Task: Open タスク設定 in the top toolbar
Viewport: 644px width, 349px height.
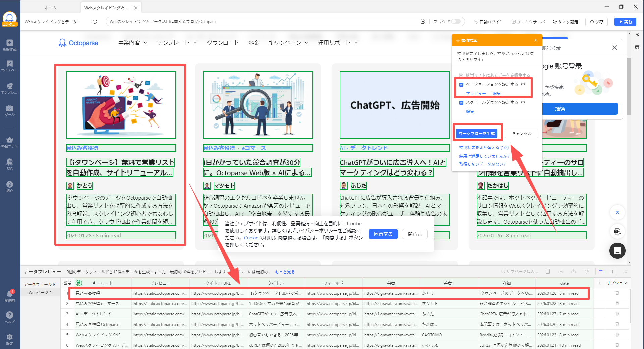Action: pos(565,22)
